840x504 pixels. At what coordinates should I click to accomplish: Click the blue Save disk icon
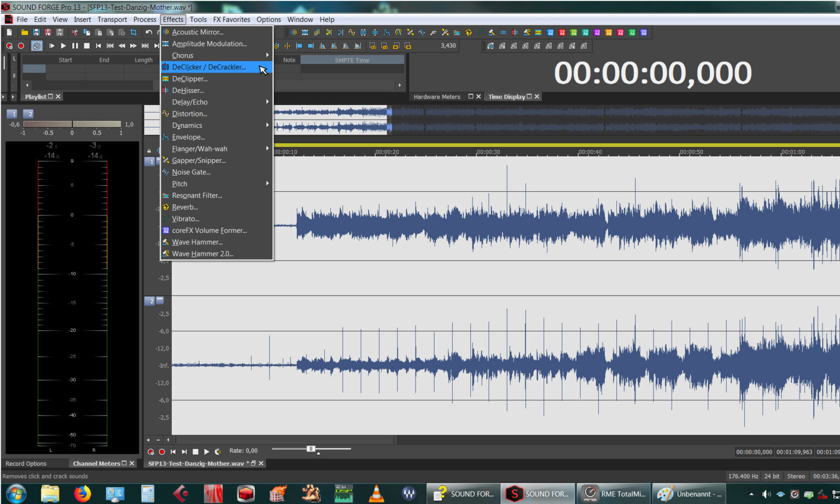36,32
